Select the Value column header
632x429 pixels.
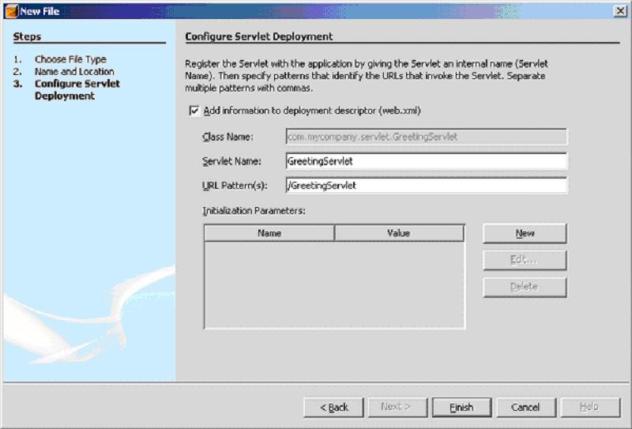(x=399, y=233)
